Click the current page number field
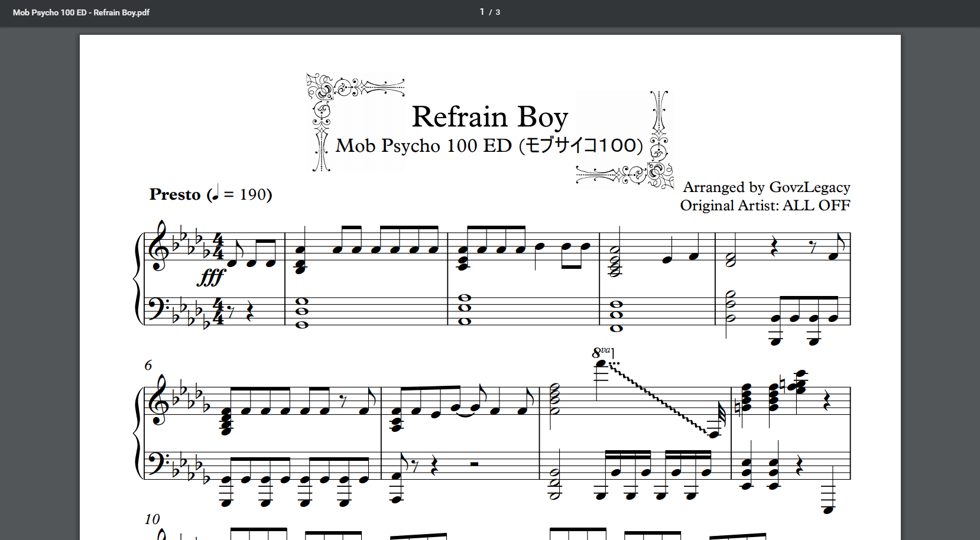This screenshot has width=980, height=540. 482,12
